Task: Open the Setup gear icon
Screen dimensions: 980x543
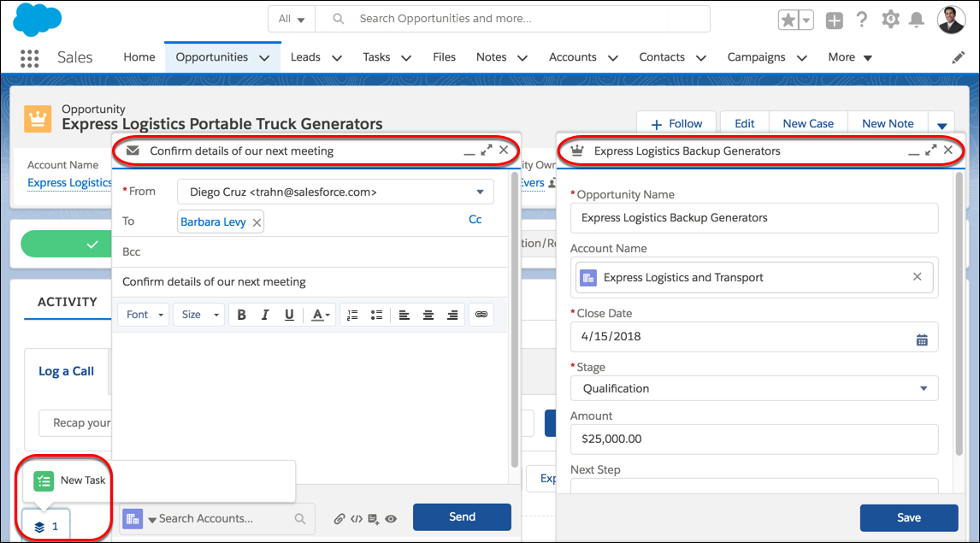Action: click(x=890, y=20)
